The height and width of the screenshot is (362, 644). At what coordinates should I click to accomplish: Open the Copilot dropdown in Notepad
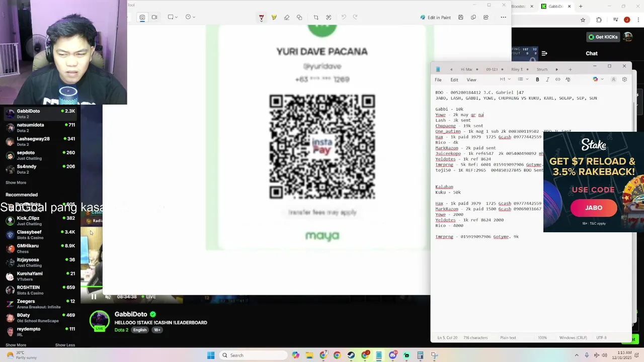597,79
